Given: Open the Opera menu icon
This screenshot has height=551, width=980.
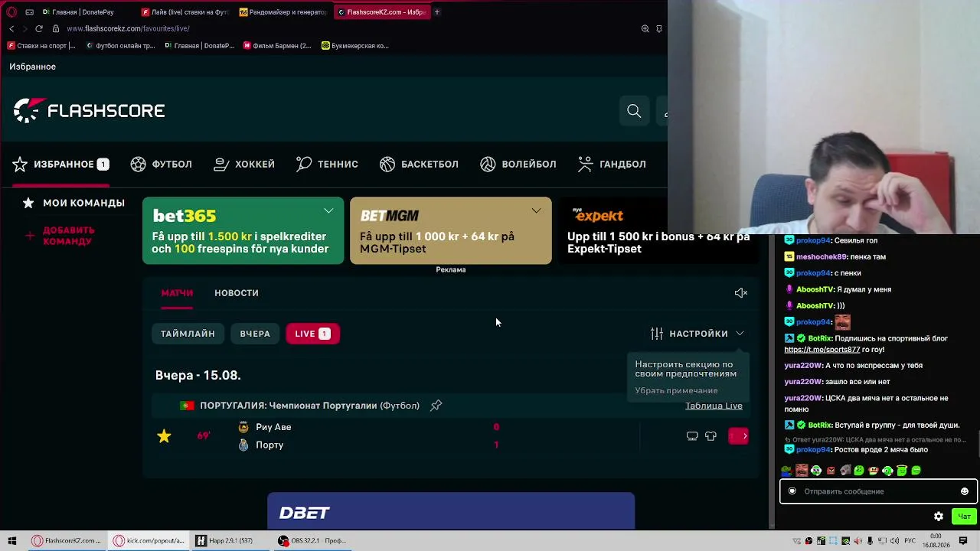Looking at the screenshot, I should (11, 12).
